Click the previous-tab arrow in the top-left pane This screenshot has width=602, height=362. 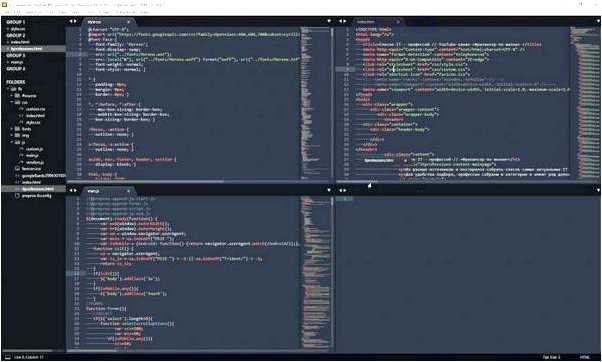click(71, 21)
